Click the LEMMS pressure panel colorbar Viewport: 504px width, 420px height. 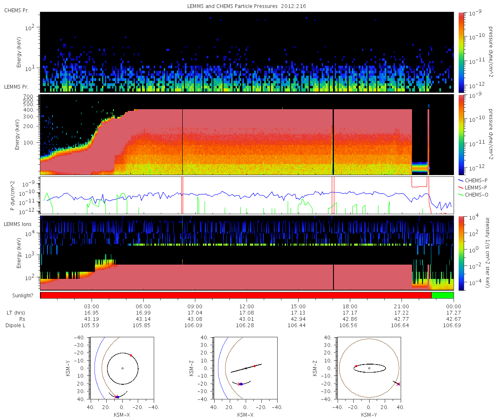pyautogui.click(x=461, y=134)
